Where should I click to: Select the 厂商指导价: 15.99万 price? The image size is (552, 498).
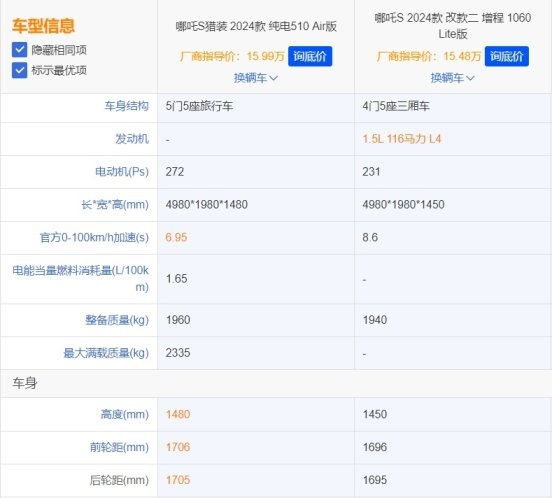[232, 56]
